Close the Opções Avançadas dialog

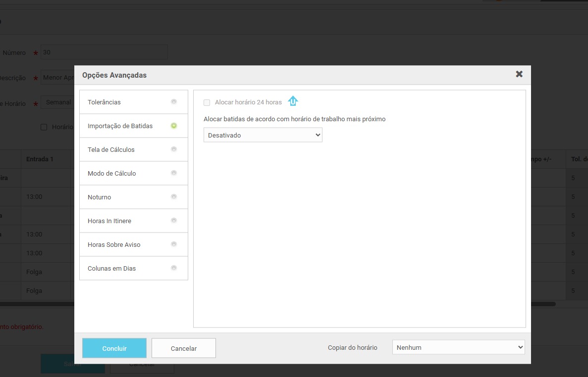(519, 74)
